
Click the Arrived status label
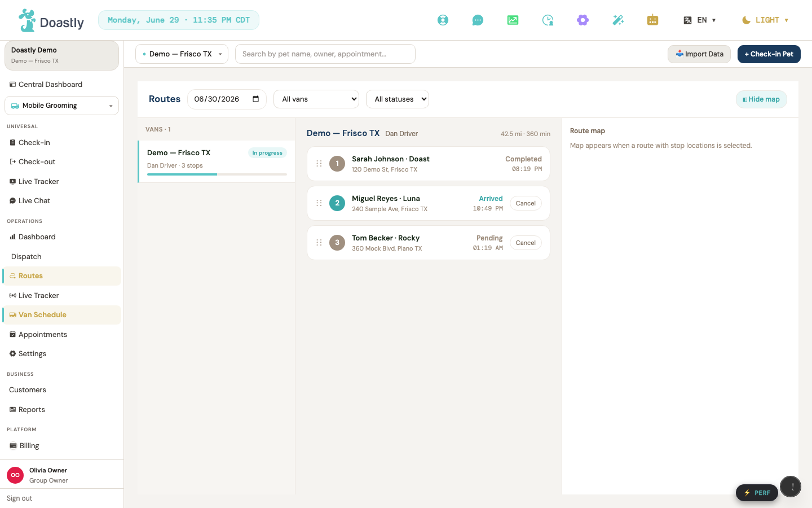coord(491,199)
